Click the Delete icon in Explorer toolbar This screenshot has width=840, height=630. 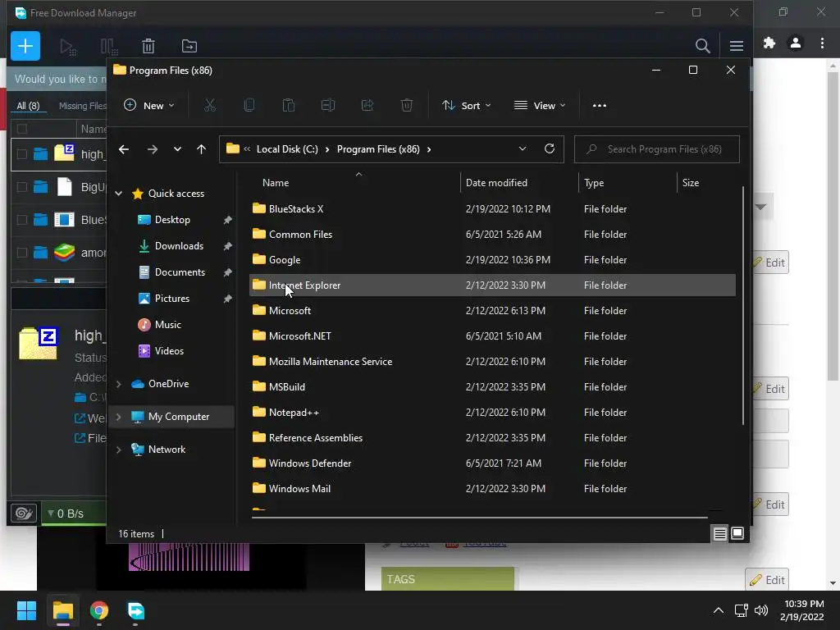tap(407, 106)
